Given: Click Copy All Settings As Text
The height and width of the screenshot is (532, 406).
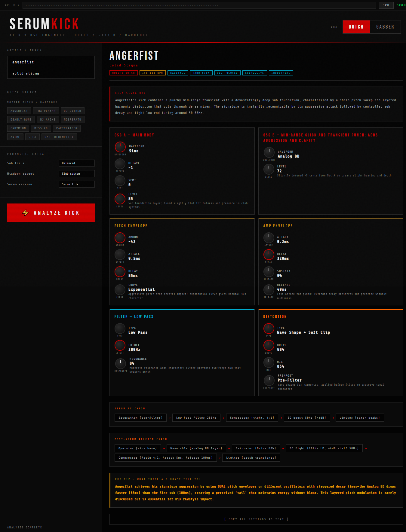Looking at the screenshot, I should coord(256,519).
